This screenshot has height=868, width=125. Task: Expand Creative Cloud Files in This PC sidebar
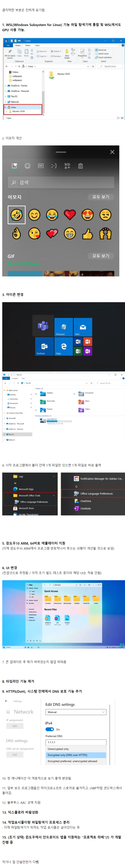[4, 413]
